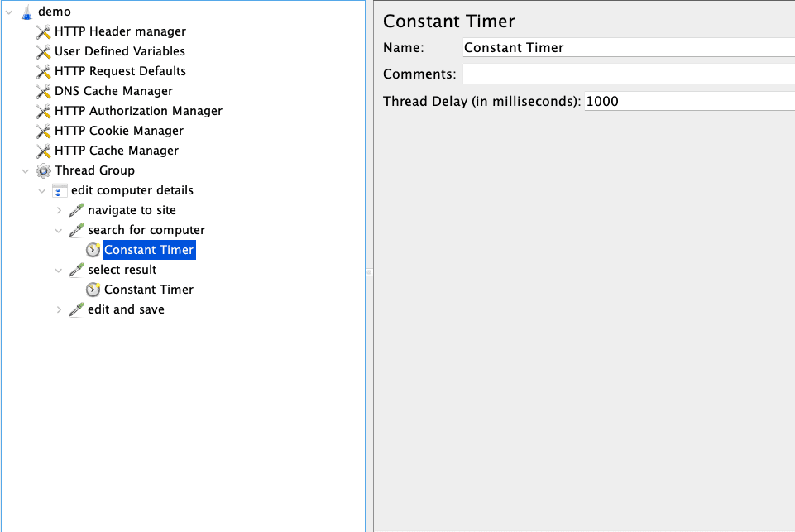Click the DNS Cache Manager wrench icon

click(x=44, y=91)
